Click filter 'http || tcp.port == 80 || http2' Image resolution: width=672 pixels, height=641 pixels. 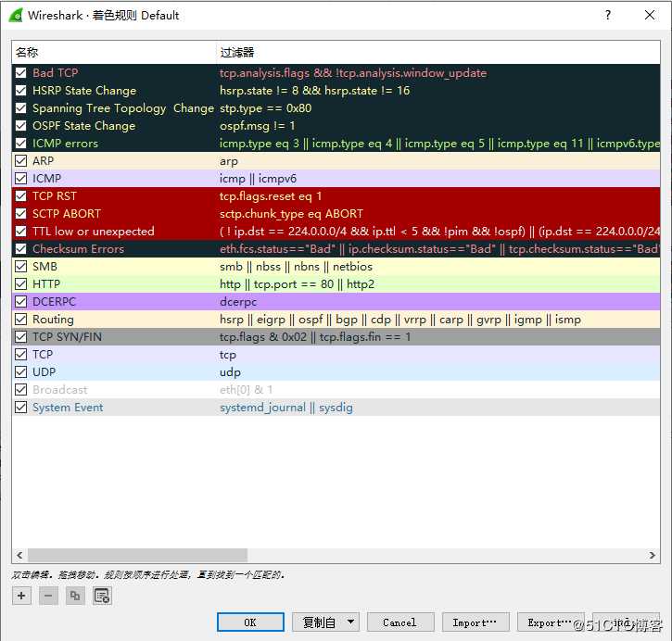point(297,283)
